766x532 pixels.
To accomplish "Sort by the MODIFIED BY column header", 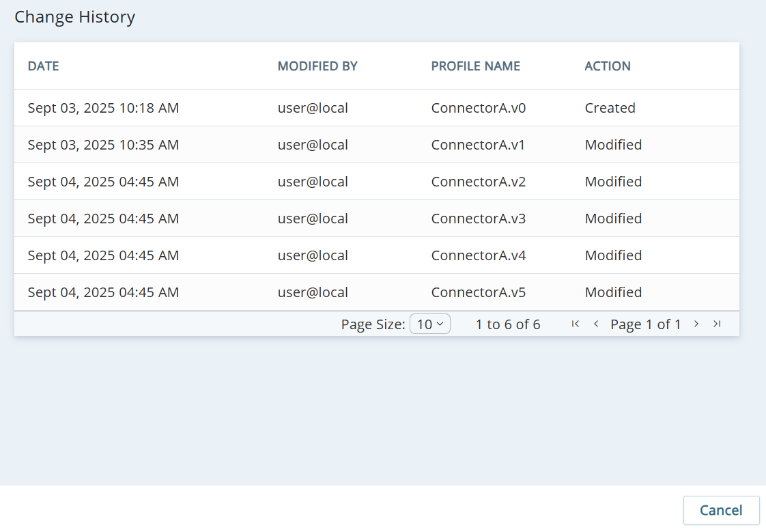I will click(x=317, y=66).
